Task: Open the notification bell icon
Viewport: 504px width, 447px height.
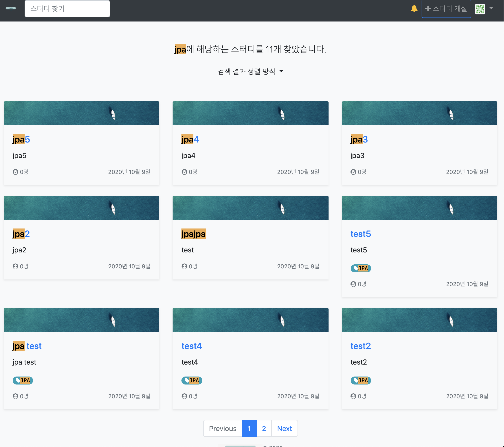Action: [414, 8]
